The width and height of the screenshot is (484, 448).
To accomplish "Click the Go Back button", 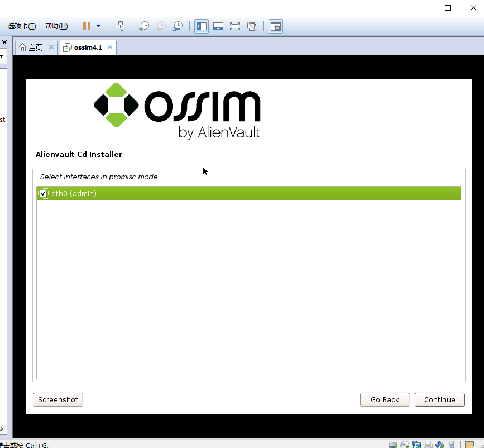I will point(385,399).
